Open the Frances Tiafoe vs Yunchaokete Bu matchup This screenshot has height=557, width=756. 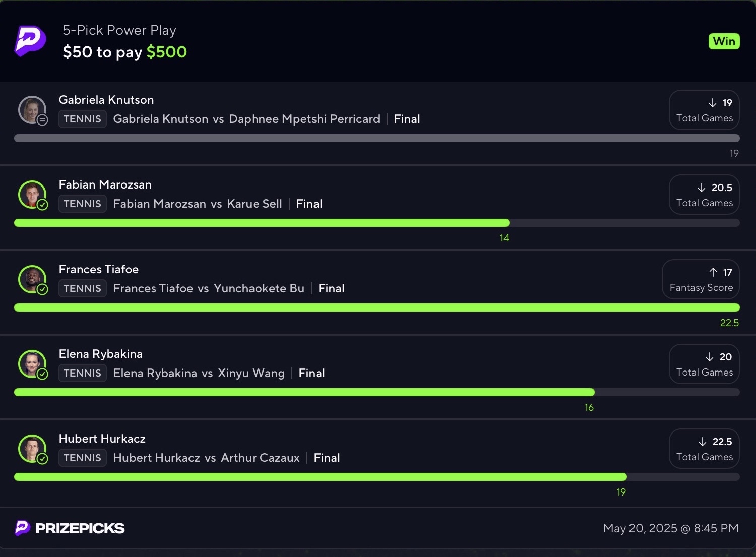pyautogui.click(x=209, y=288)
